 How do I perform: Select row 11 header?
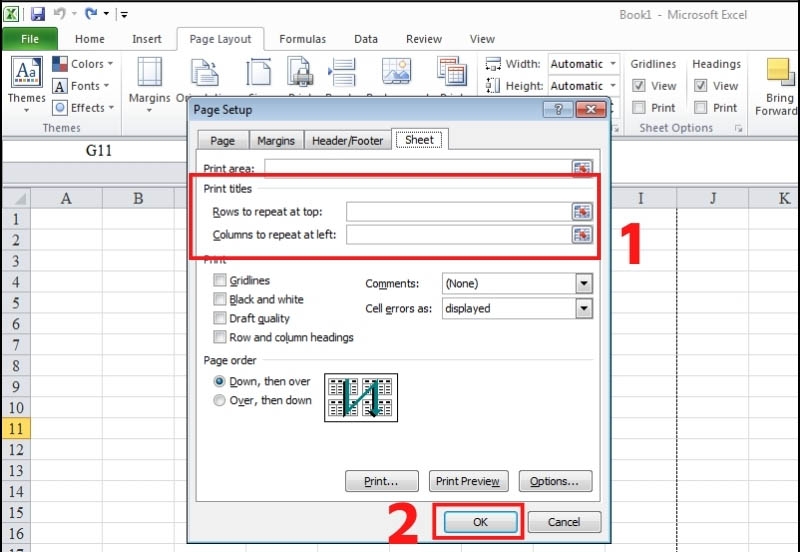(16, 429)
